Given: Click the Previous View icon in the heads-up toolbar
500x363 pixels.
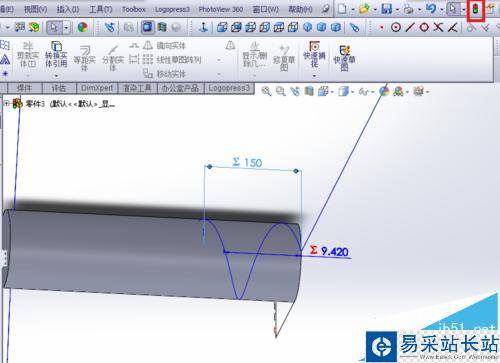Looking at the screenshot, I should [x=295, y=91].
